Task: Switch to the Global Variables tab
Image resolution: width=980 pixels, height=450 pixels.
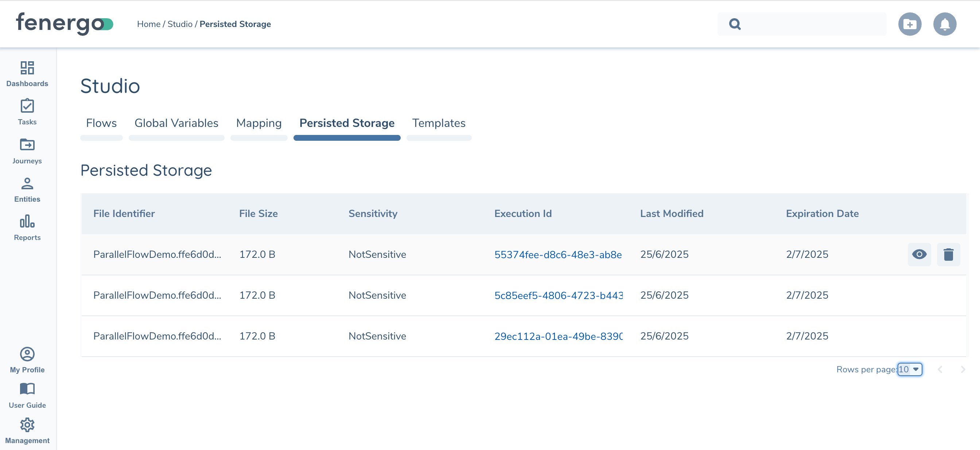Action: pos(176,123)
